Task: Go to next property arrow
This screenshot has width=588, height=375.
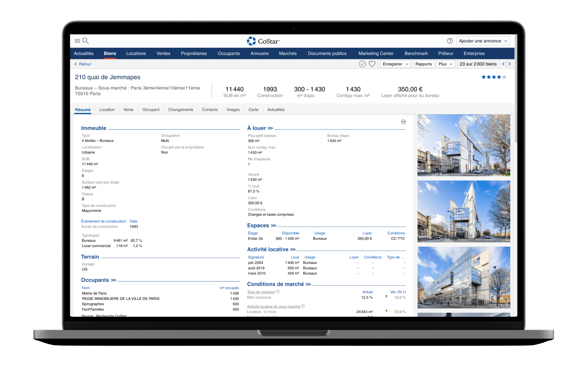Action: (510, 64)
